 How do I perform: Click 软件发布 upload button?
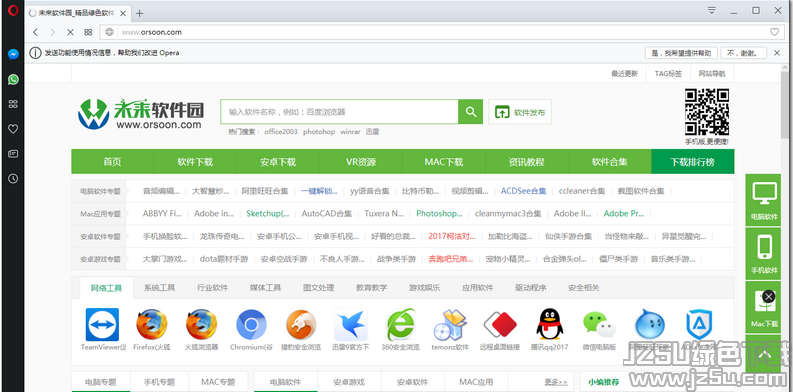point(520,112)
